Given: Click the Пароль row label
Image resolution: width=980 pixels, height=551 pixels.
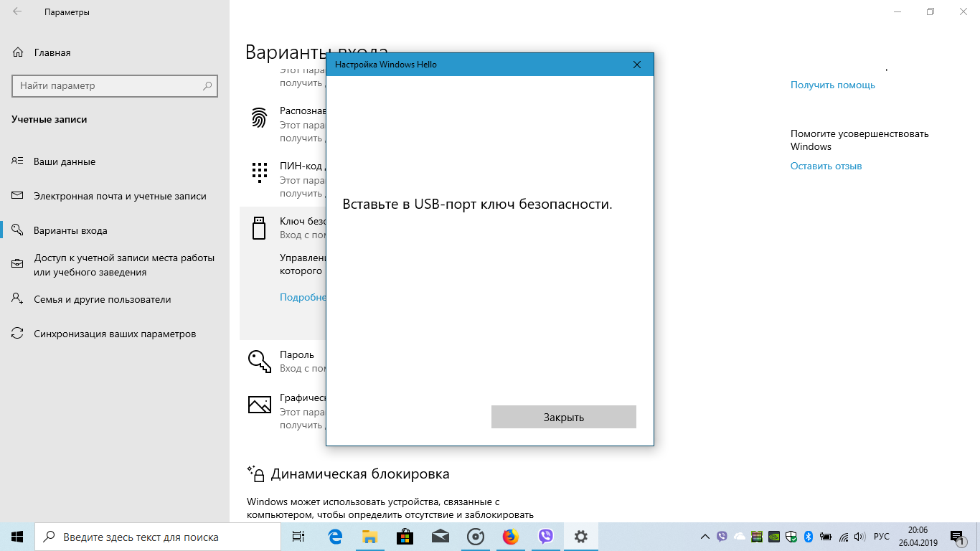Looking at the screenshot, I should point(297,354).
